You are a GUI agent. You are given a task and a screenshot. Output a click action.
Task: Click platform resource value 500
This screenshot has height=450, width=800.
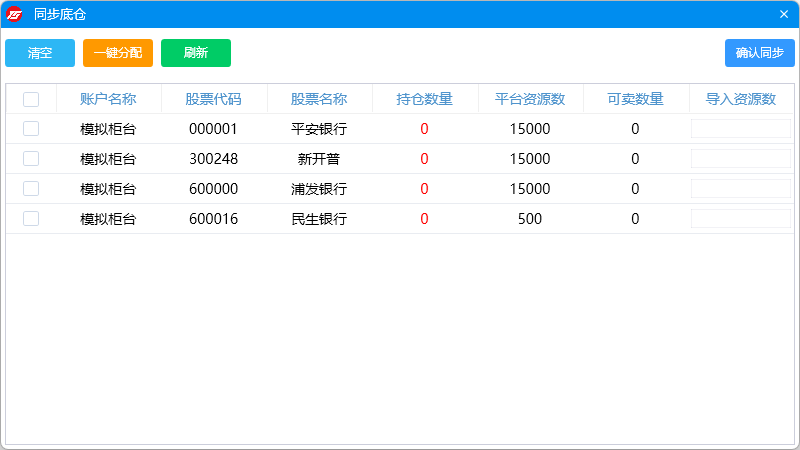coord(530,219)
